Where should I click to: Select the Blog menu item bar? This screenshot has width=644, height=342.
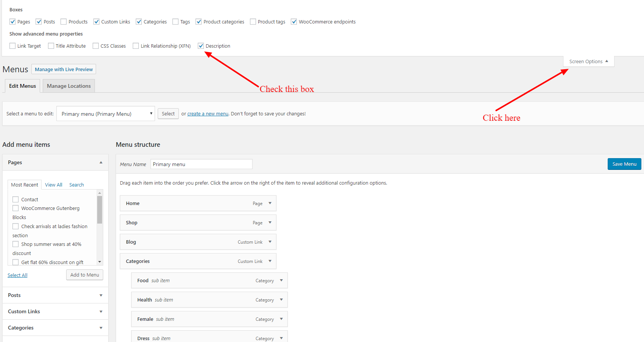[198, 242]
